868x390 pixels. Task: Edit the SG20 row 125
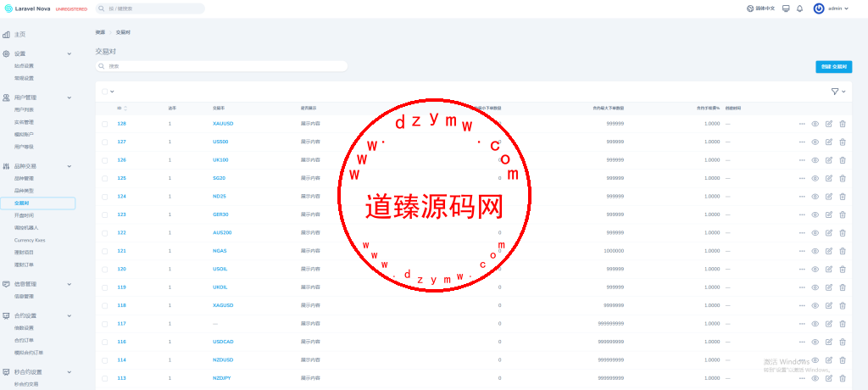(829, 178)
